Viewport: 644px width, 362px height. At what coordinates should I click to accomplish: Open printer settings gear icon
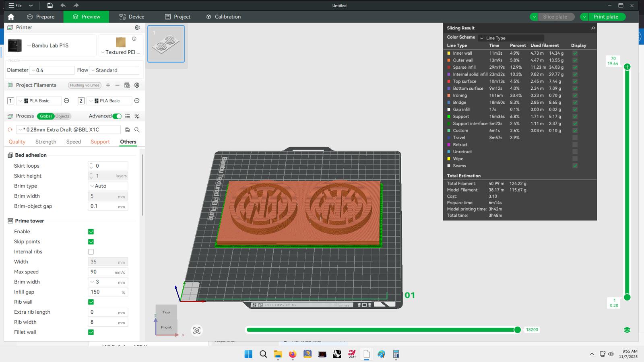[x=137, y=28]
